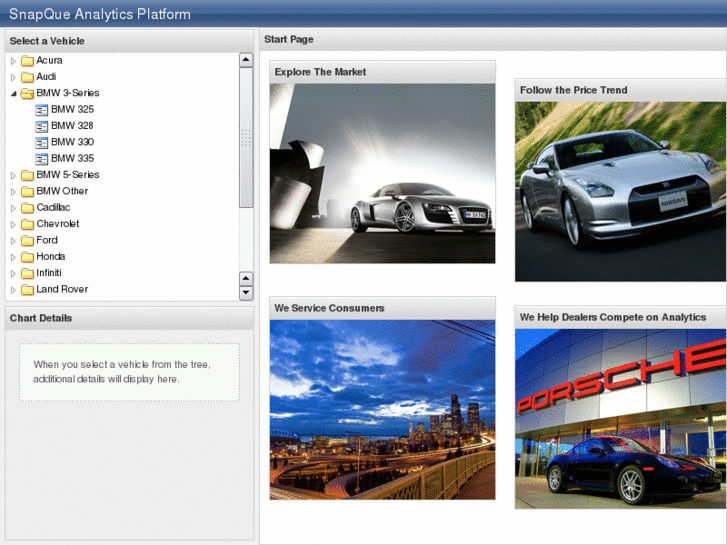Image resolution: width=727 pixels, height=545 pixels.
Task: Open the Nissan GT-R price trend image
Action: [620, 192]
